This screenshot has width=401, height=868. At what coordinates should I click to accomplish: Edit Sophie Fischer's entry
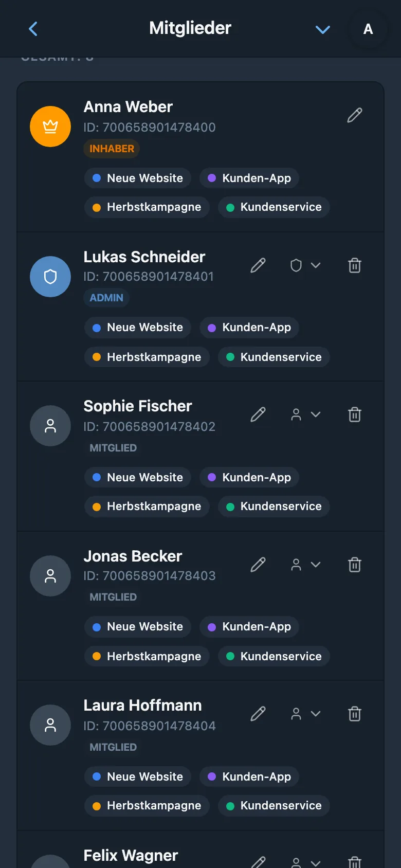point(258,414)
